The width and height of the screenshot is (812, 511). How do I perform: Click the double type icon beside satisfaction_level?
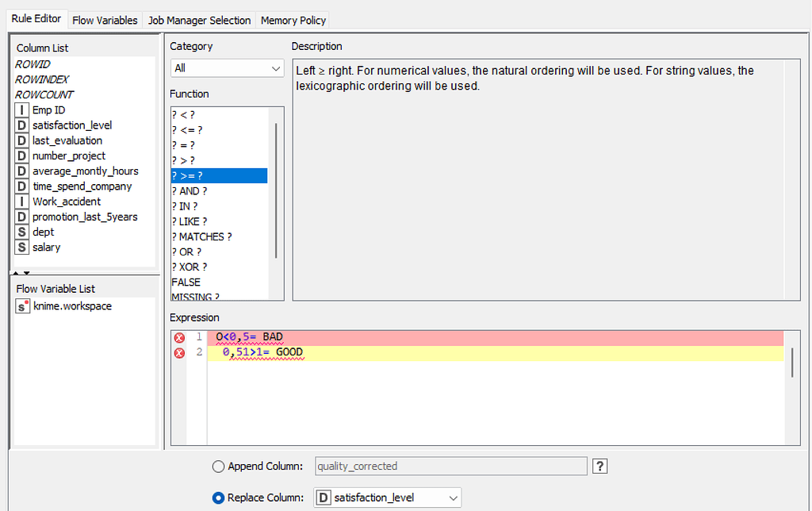tap(21, 125)
